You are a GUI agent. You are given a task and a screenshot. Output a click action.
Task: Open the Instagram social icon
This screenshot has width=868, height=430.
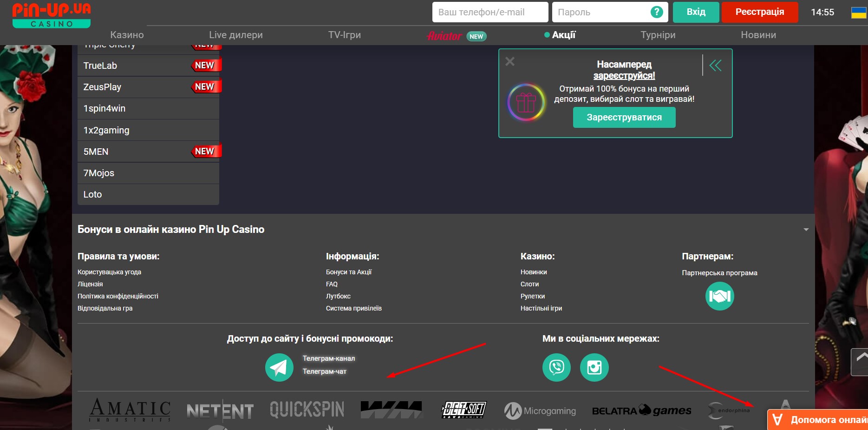pos(594,367)
